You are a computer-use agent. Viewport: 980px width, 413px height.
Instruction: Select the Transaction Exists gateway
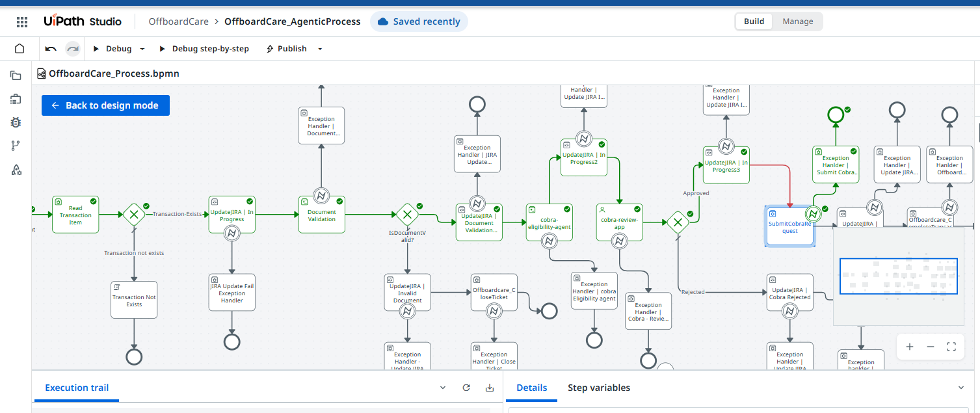pyautogui.click(x=134, y=215)
